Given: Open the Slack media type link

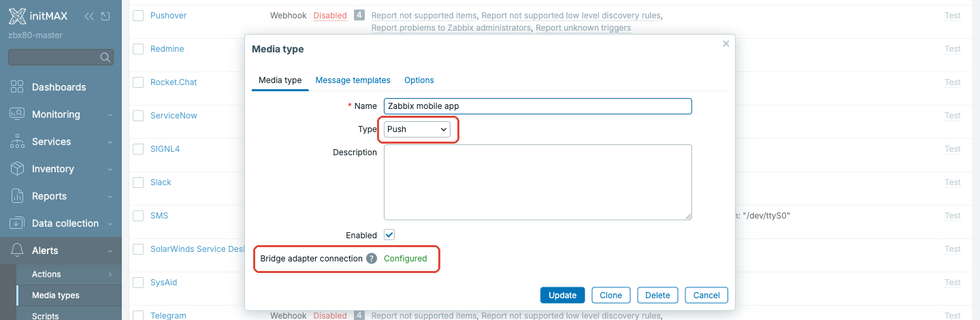Looking at the screenshot, I should pyautogui.click(x=161, y=182).
